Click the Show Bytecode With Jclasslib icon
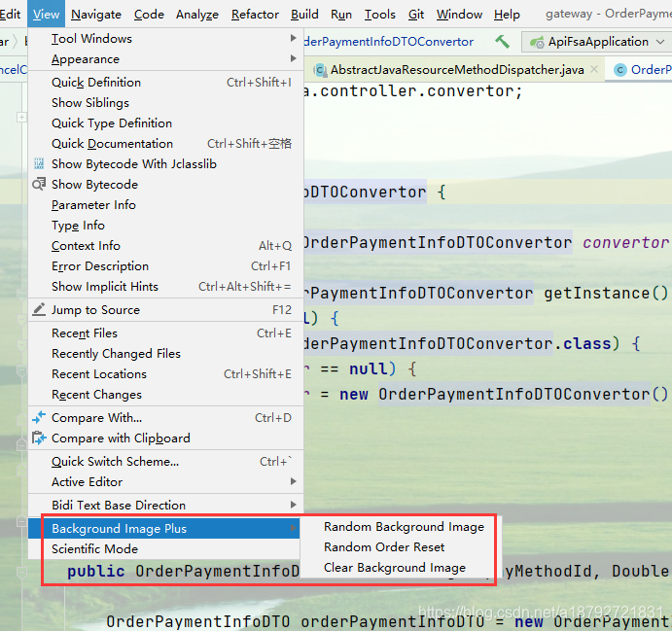Screen dimensions: 672x631 click(x=39, y=163)
